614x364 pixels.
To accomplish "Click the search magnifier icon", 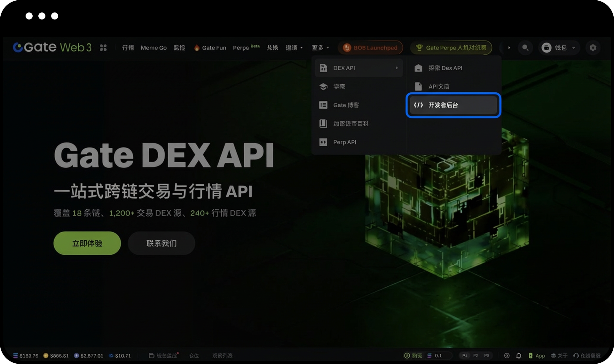I will pyautogui.click(x=525, y=48).
